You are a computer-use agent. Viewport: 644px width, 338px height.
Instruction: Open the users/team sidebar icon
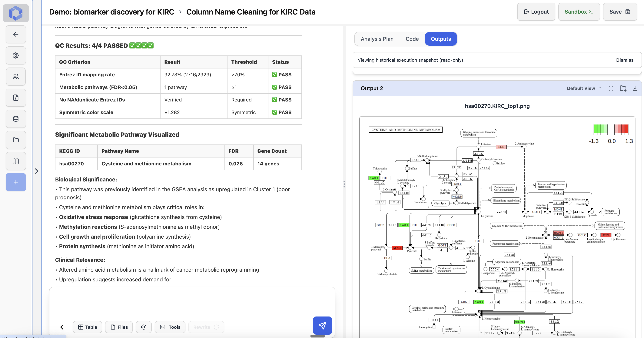pyautogui.click(x=16, y=77)
